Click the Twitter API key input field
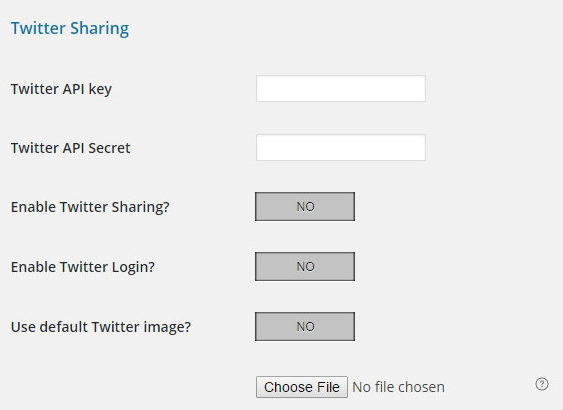The image size is (563, 410). click(x=341, y=89)
